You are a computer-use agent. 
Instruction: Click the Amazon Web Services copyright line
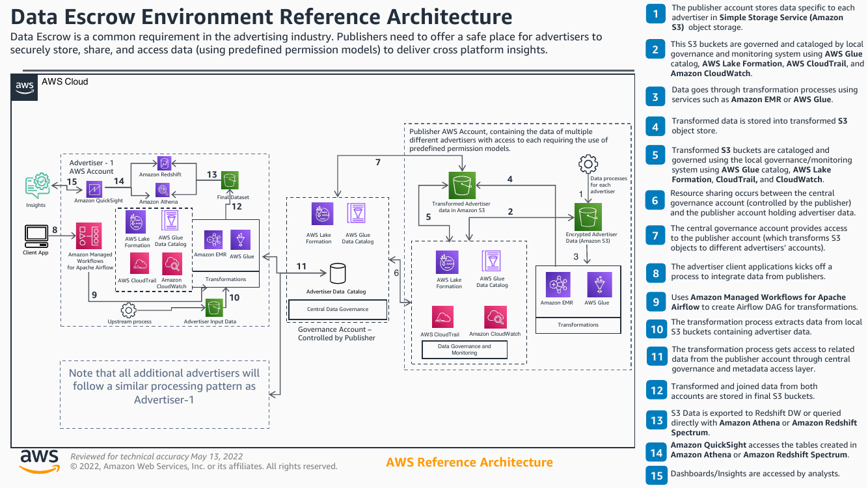pyautogui.click(x=204, y=467)
